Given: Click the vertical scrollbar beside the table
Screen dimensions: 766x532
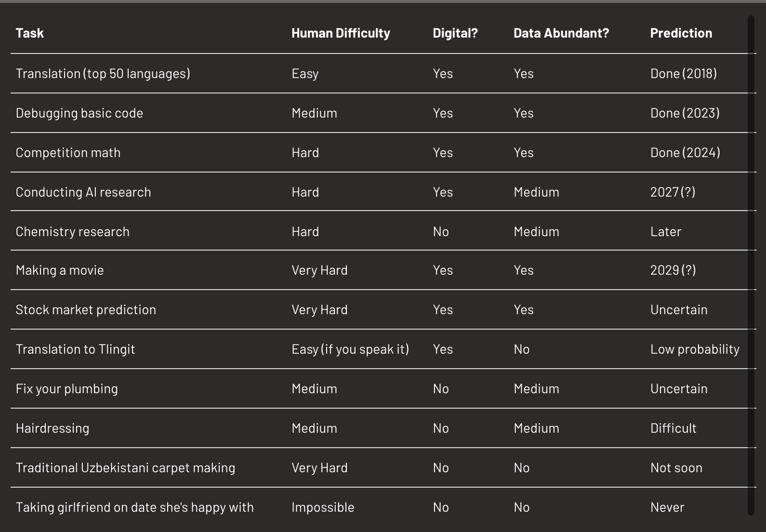Looking at the screenshot, I should [751, 265].
